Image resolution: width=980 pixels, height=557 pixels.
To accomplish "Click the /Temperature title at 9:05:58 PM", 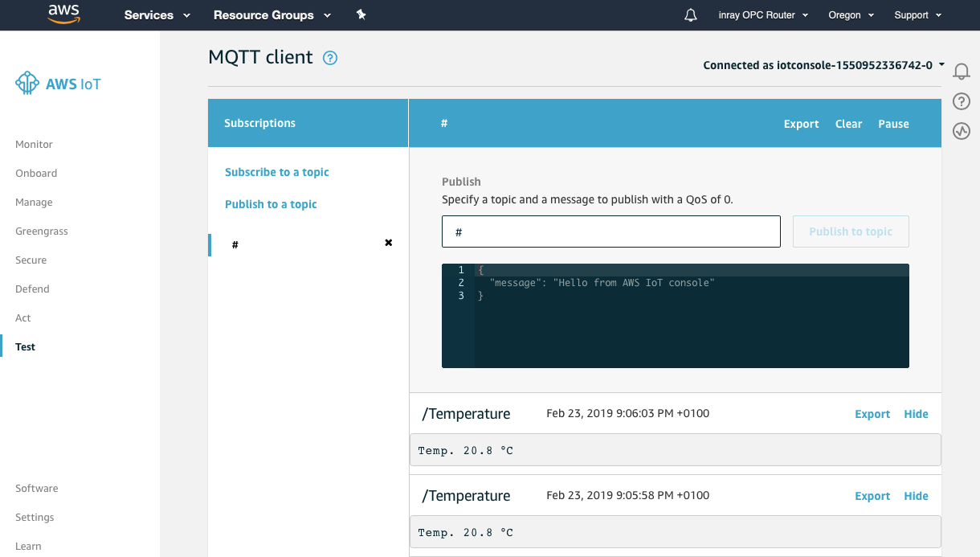I will click(466, 496).
